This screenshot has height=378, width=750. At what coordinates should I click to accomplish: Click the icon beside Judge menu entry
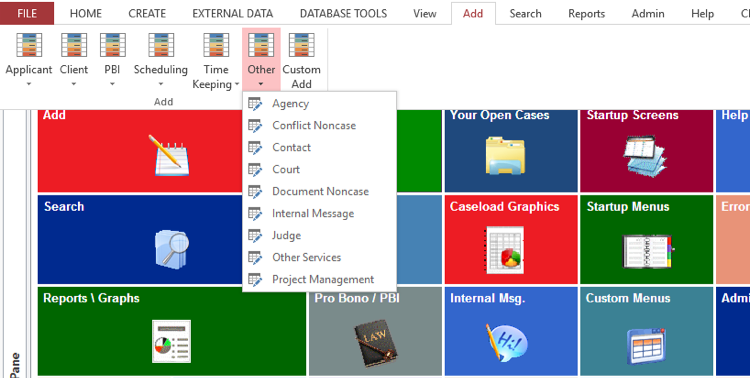click(x=255, y=236)
